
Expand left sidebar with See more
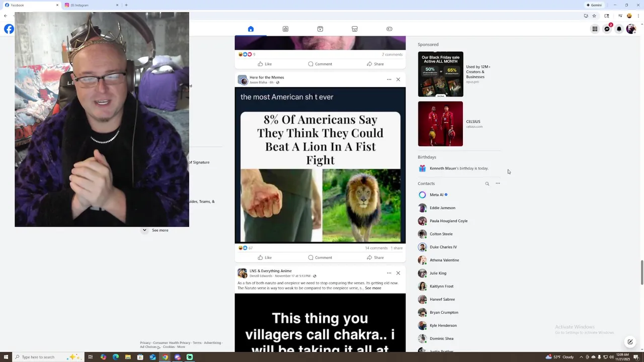[160, 230]
